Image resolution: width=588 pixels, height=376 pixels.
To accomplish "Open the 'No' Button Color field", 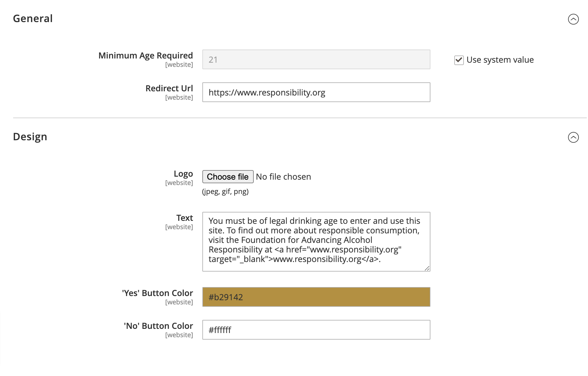I will click(316, 330).
